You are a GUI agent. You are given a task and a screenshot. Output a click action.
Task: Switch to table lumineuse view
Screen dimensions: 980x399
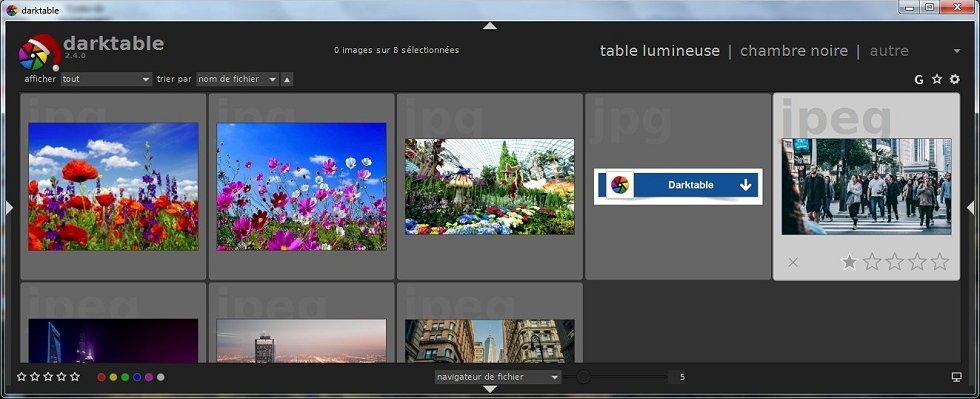tap(659, 51)
